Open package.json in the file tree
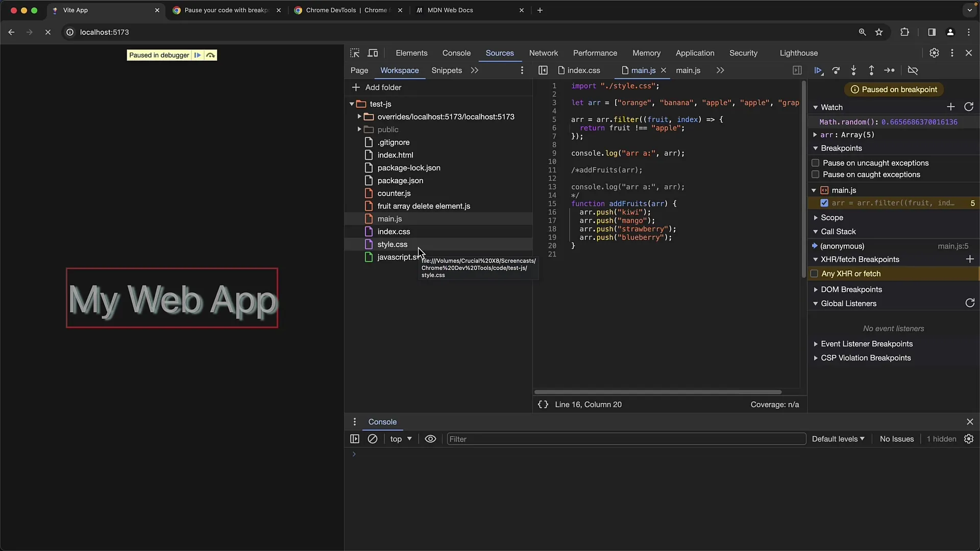 [400, 181]
